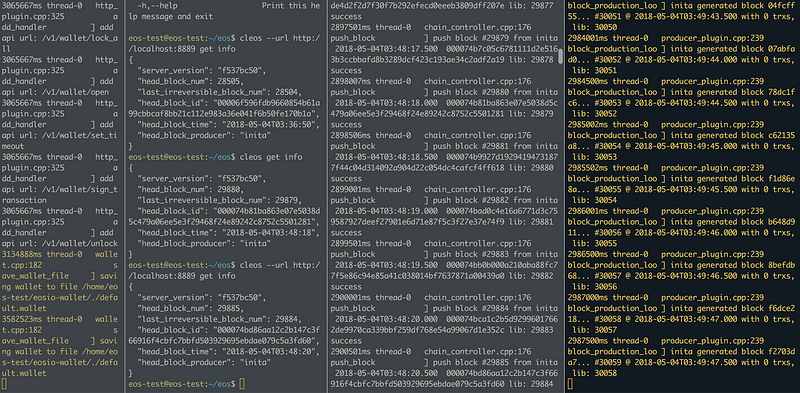This screenshot has width=800, height=393.
Task: Click 'push block #29885 from inita'
Action: coord(495,362)
